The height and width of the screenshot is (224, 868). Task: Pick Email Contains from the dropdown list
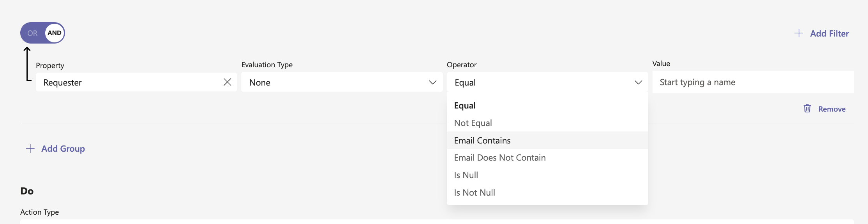point(482,140)
